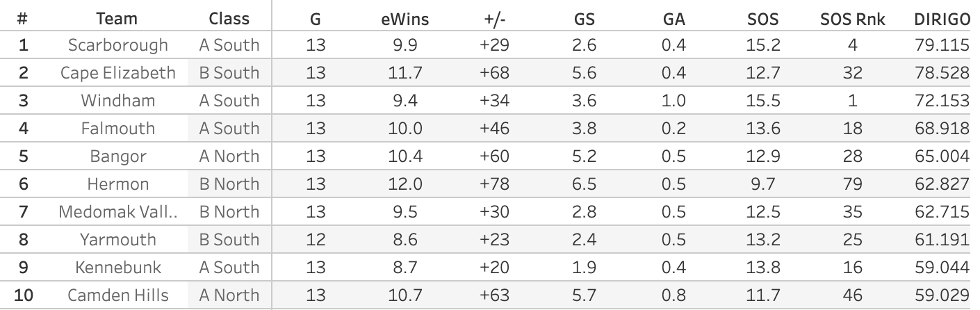Image resolution: width=980 pixels, height=310 pixels.
Task: Click the truncated Medomak Valley team name
Action: pyautogui.click(x=117, y=212)
